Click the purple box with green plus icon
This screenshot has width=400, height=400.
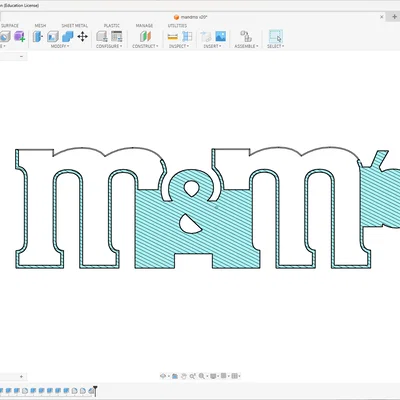coord(19,36)
